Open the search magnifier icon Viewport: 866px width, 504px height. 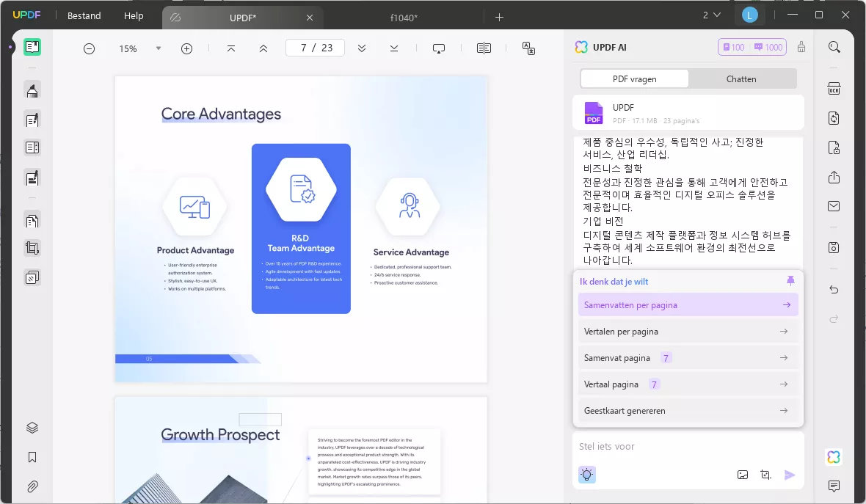[x=834, y=47]
